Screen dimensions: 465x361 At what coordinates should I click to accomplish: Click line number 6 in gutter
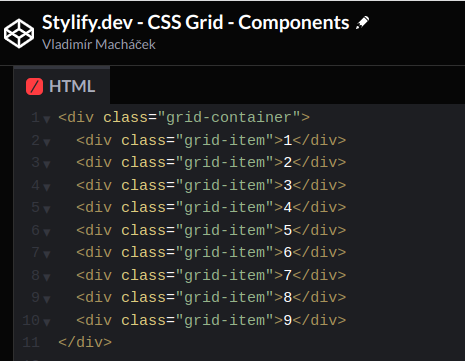[x=35, y=230]
